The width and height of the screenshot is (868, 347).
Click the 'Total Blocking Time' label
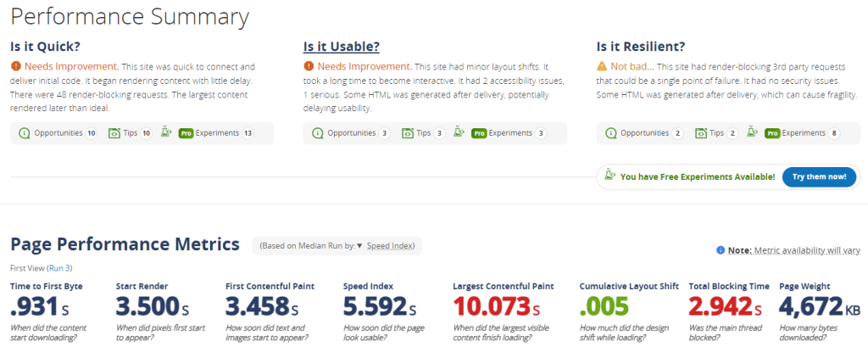[x=729, y=287]
